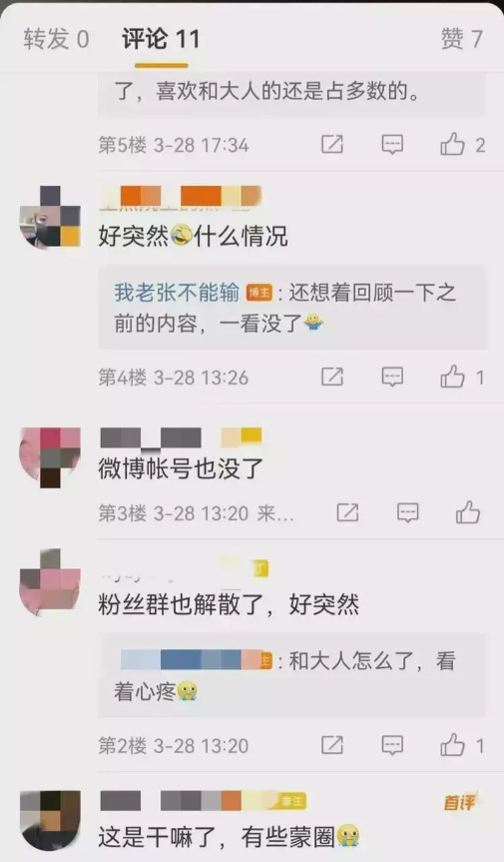Switch to the 转发 0 tab
This screenshot has width=504, height=862.
click(x=56, y=39)
